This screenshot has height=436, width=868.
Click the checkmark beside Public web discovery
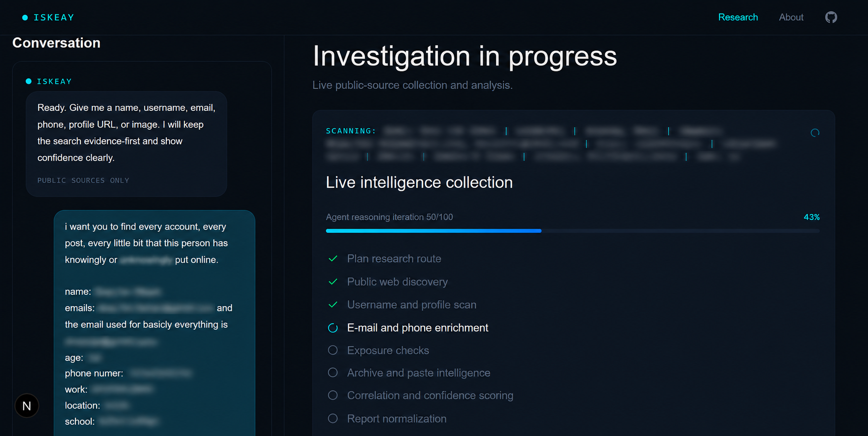[x=333, y=282]
